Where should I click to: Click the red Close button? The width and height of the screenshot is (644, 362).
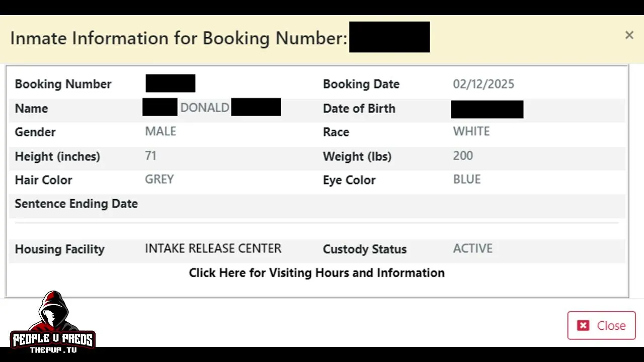click(601, 325)
